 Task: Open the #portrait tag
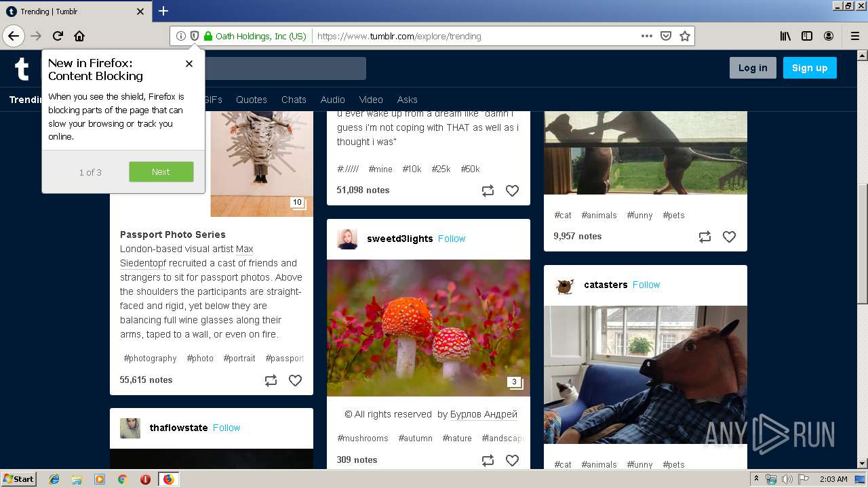pos(239,359)
